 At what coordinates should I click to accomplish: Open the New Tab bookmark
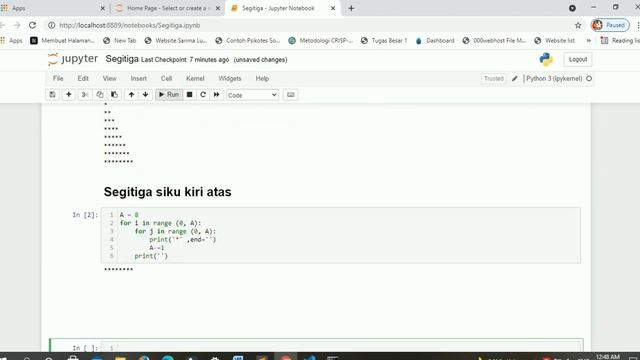pyautogui.click(x=120, y=40)
